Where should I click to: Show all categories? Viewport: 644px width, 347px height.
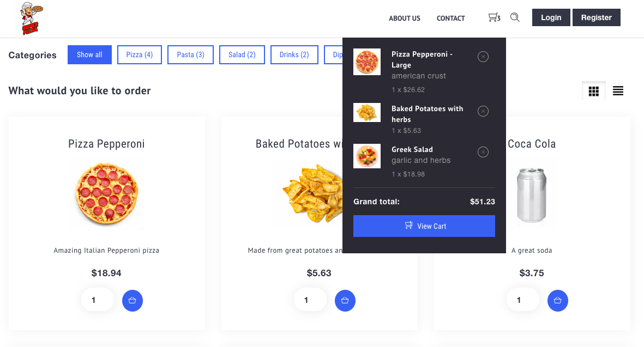coord(89,55)
